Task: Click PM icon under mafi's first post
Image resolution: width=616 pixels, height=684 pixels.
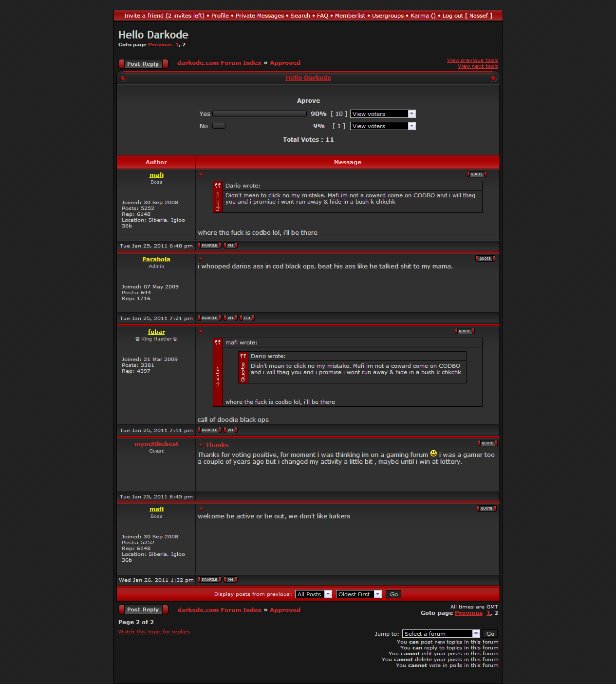Action: pos(230,246)
